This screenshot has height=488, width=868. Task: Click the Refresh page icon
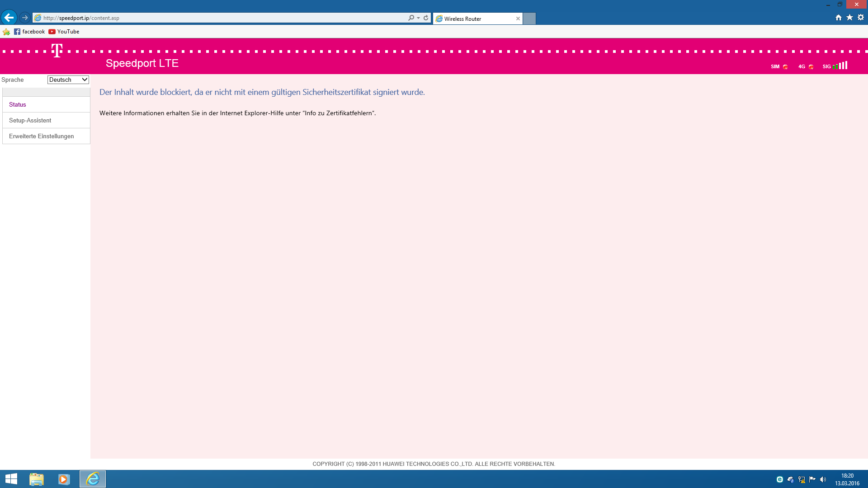426,18
